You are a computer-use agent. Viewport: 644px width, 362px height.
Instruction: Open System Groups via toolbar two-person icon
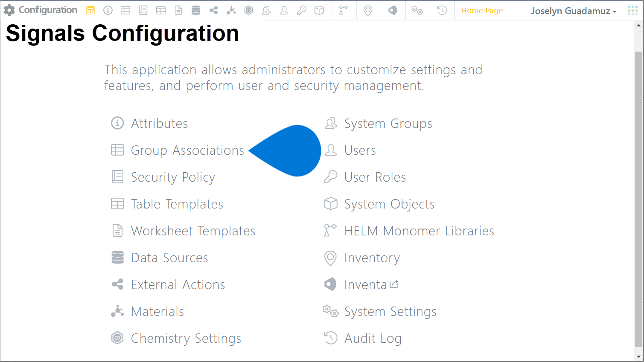click(266, 11)
